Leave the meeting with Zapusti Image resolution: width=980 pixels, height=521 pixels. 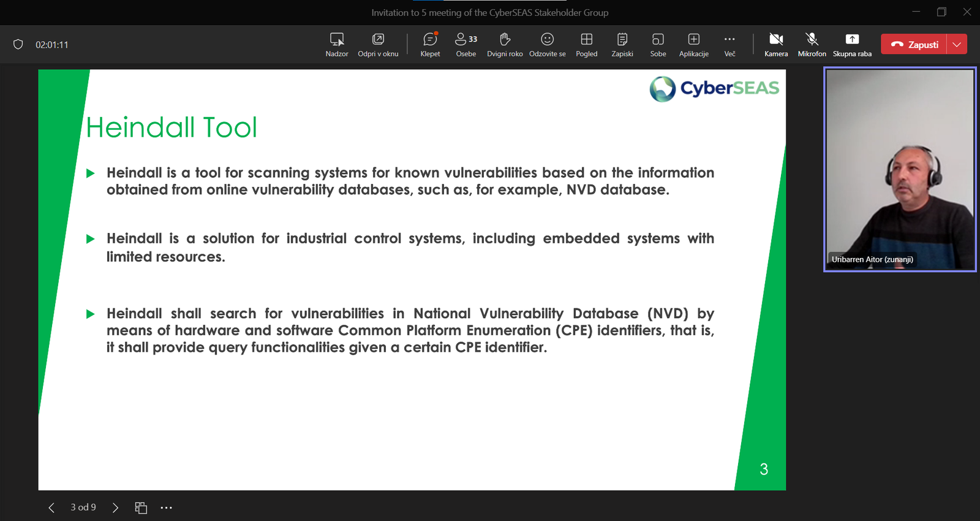pyautogui.click(x=914, y=44)
